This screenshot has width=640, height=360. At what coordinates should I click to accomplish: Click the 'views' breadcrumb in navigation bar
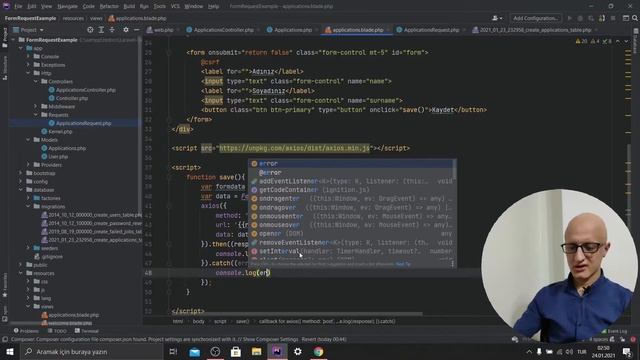pyautogui.click(x=96, y=18)
